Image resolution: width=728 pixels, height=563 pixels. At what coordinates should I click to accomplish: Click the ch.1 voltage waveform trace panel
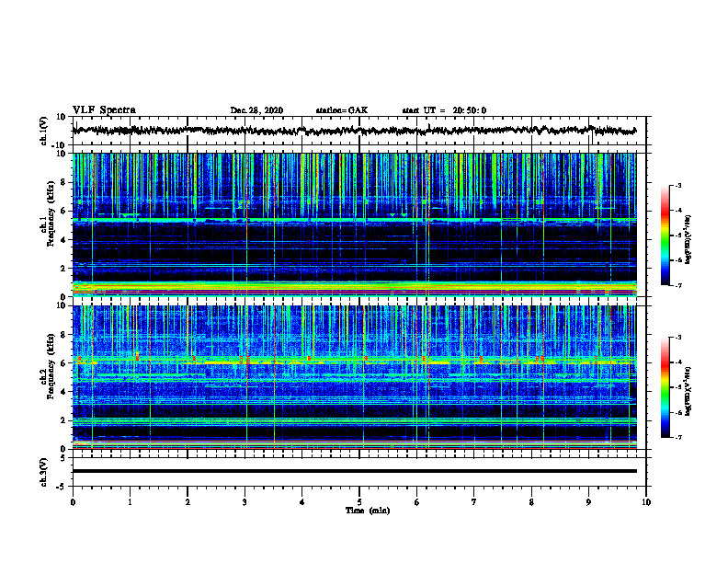pos(359,131)
